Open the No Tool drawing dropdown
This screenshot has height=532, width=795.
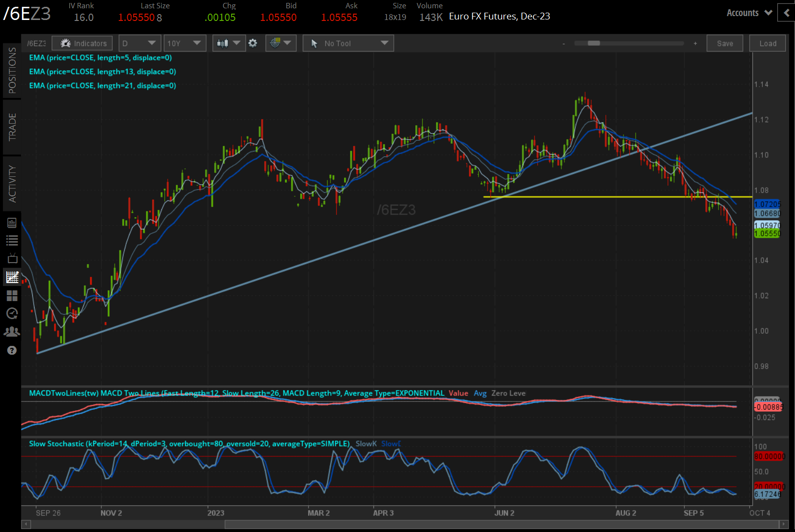[x=348, y=43]
